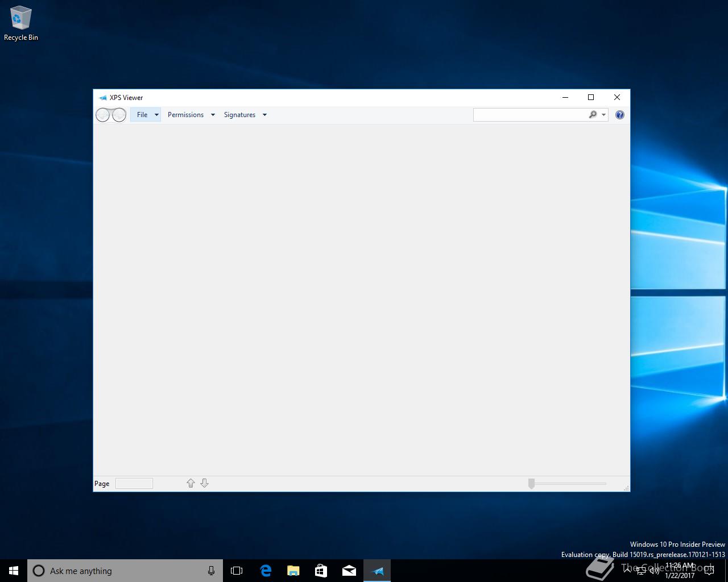Viewport: 728px width, 582px height.
Task: Click the XPS Viewer title bar icon
Action: tap(102, 98)
